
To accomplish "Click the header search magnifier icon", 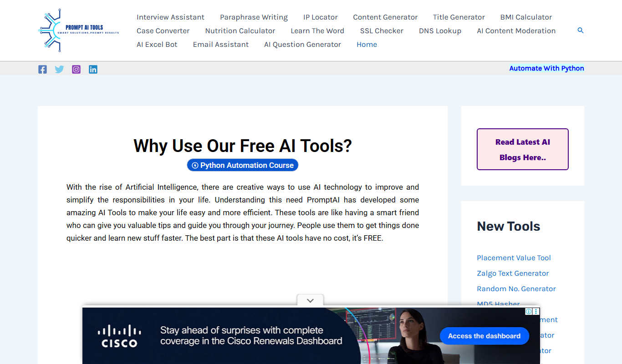I will pyautogui.click(x=581, y=30).
